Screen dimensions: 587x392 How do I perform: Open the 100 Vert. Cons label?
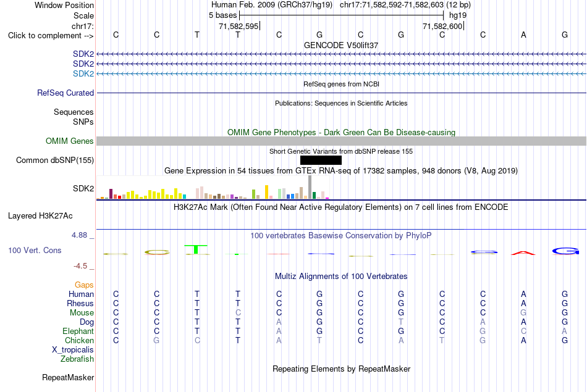coord(35,250)
